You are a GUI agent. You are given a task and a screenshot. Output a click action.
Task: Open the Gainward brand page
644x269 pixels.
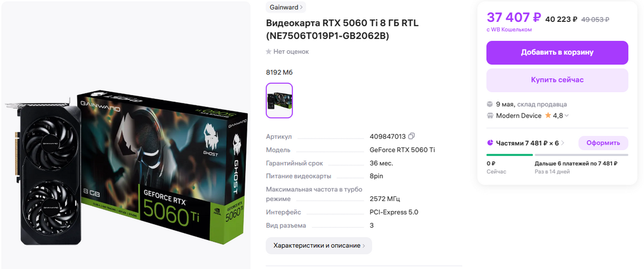(x=286, y=7)
